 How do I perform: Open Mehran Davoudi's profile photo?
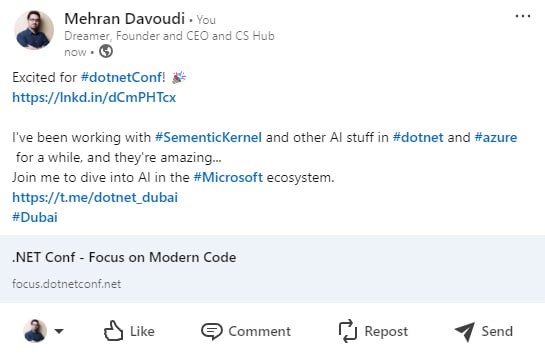click(x=34, y=30)
